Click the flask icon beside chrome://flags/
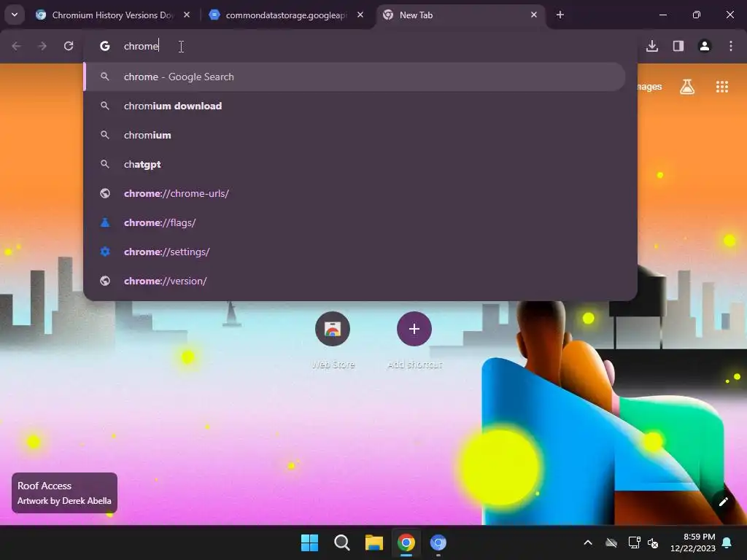 tap(105, 222)
